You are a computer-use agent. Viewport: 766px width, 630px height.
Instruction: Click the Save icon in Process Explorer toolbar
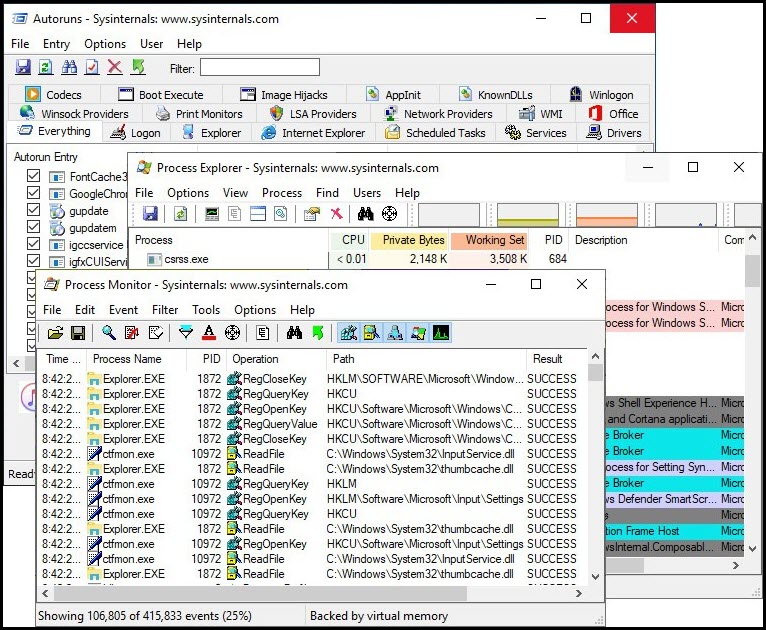tap(150, 214)
